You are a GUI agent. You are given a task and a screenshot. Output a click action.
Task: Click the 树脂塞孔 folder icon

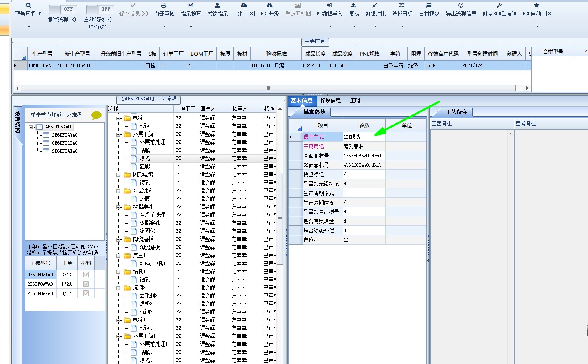127,207
